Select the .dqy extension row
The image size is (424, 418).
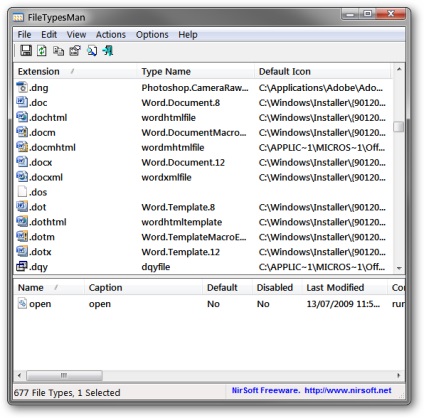coord(203,267)
